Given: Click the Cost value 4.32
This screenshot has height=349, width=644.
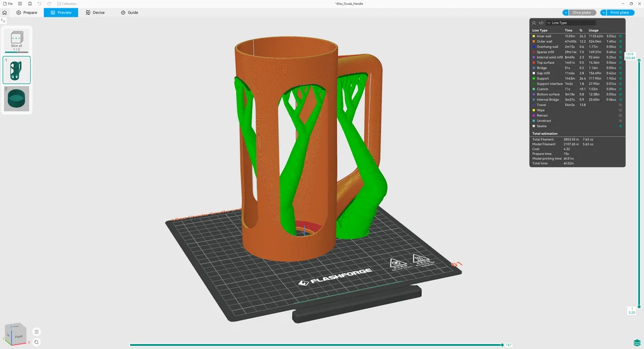Looking at the screenshot, I should tap(567, 149).
